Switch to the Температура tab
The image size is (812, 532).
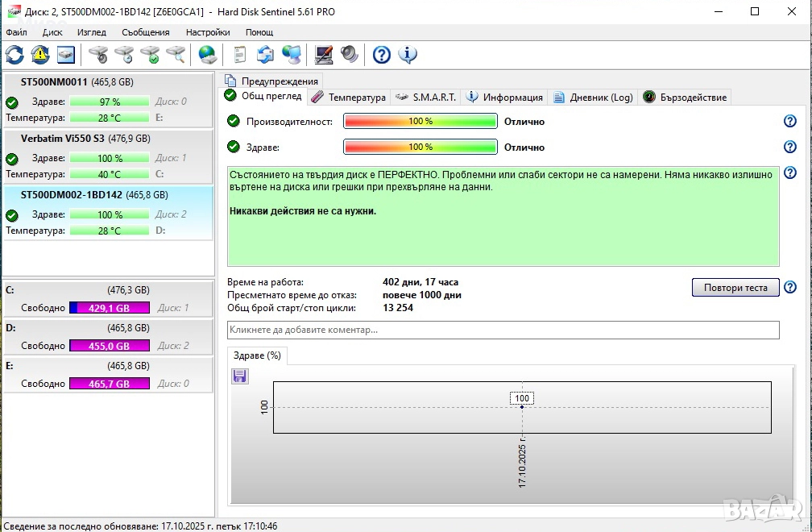coord(348,97)
